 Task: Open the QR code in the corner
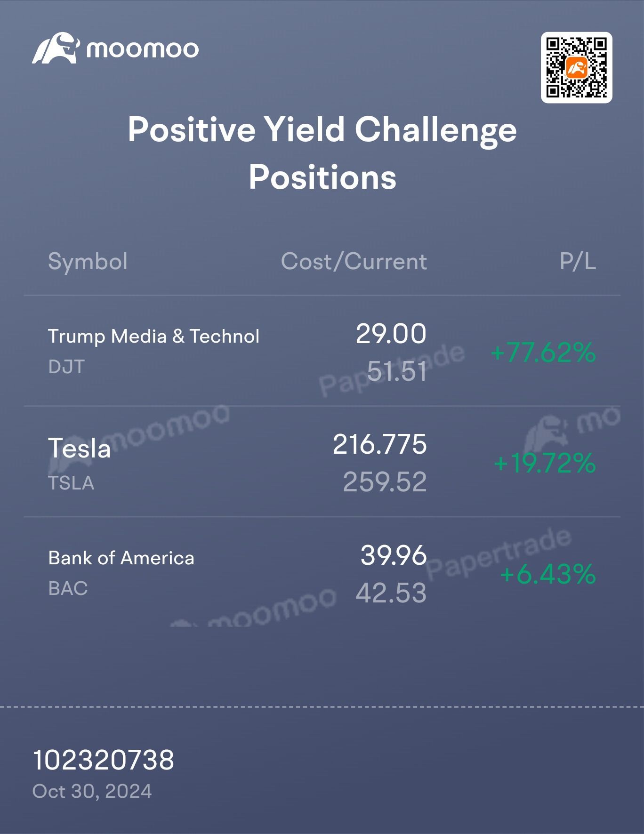[x=576, y=67]
